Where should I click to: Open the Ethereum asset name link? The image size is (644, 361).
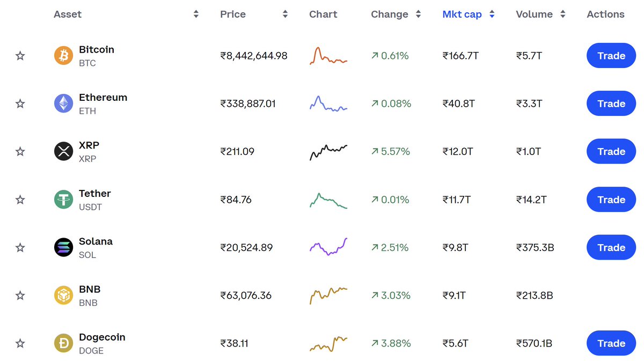(x=103, y=98)
